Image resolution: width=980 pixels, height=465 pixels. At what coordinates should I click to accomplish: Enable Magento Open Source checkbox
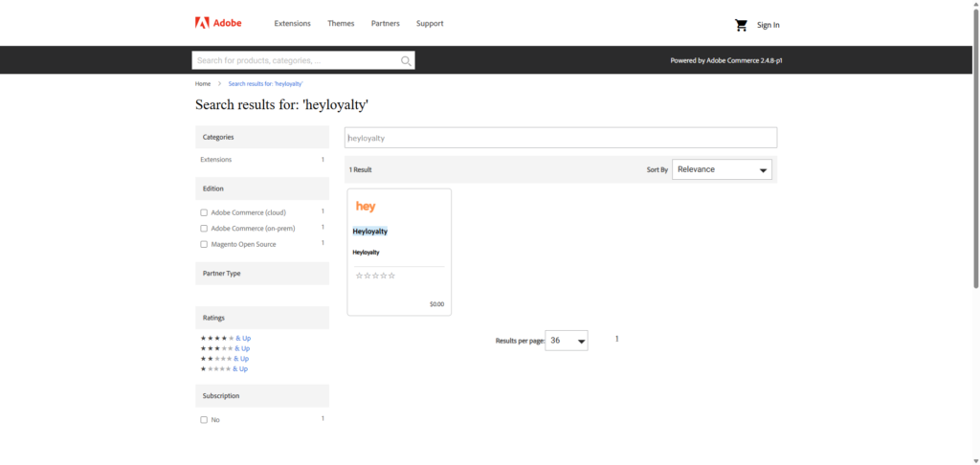click(204, 245)
